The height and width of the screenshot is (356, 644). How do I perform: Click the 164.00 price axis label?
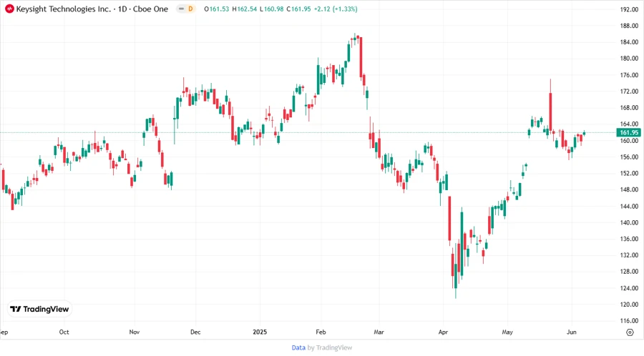(629, 124)
